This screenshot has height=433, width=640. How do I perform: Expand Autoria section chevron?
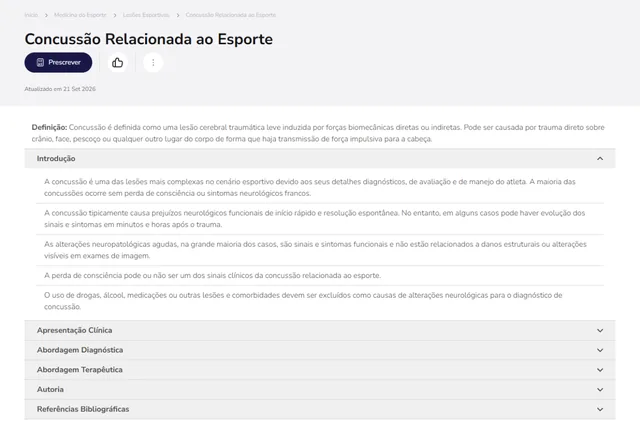600,389
